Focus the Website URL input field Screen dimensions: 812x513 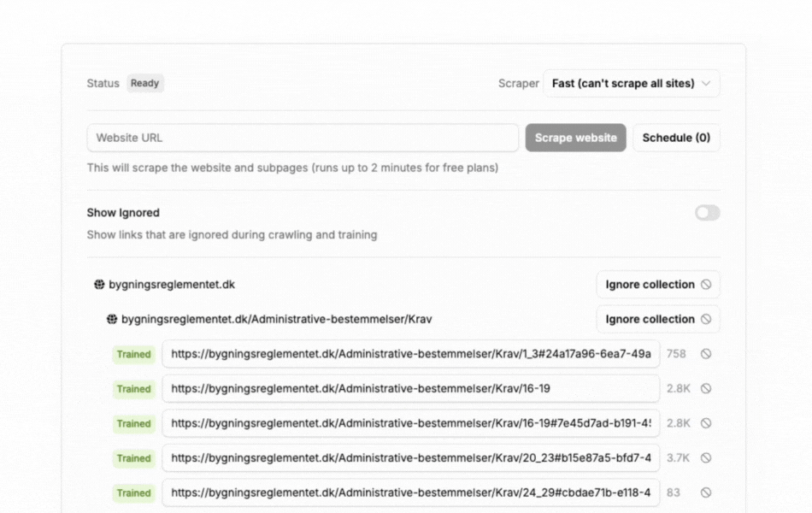tap(303, 138)
